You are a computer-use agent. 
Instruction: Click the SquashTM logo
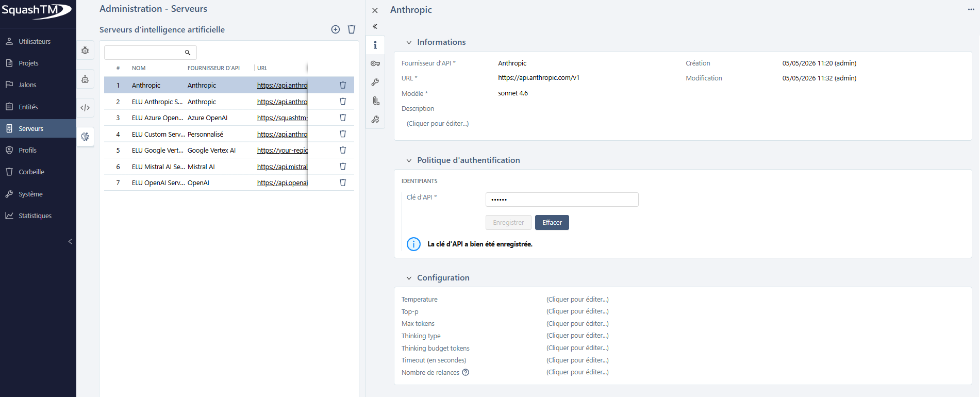(x=36, y=10)
